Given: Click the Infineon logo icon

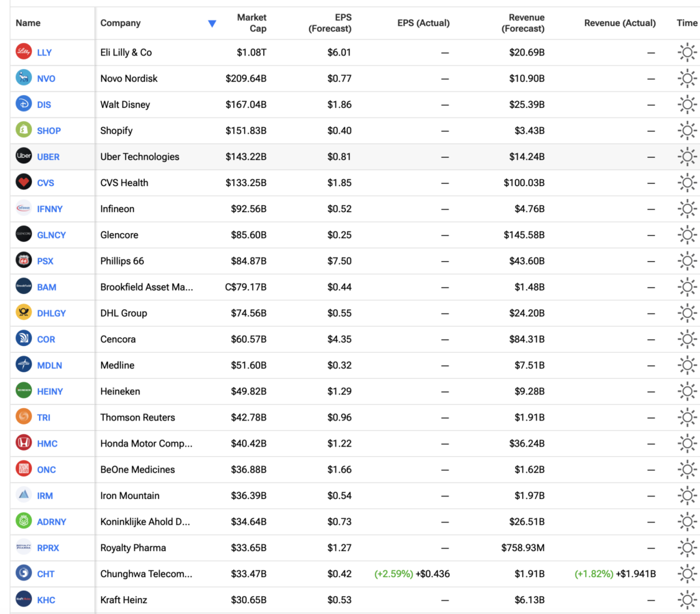Looking at the screenshot, I should click(24, 208).
